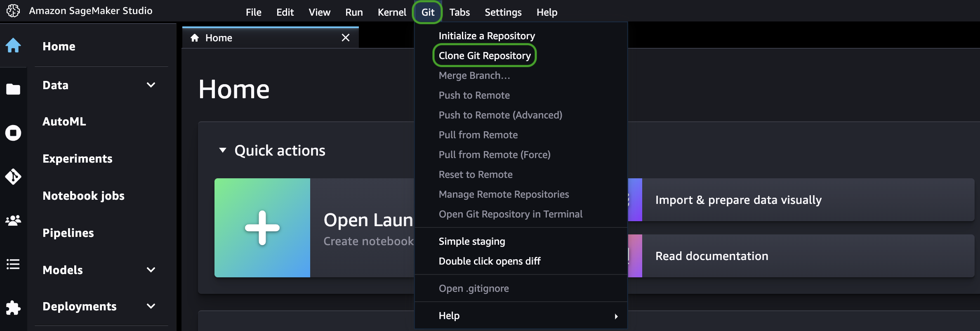This screenshot has width=980, height=331.
Task: Open the Help menu in menu bar
Action: [x=547, y=12]
